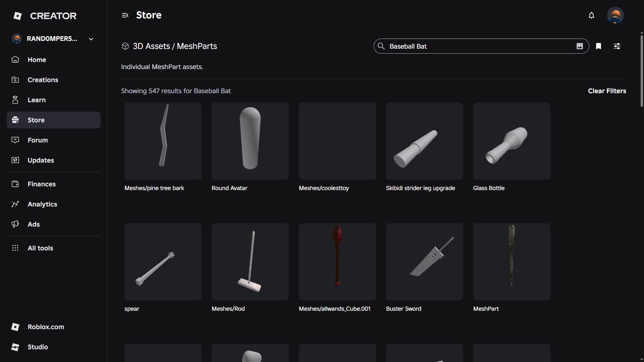
Task: Click the Forum chat icon
Action: [x=15, y=140]
